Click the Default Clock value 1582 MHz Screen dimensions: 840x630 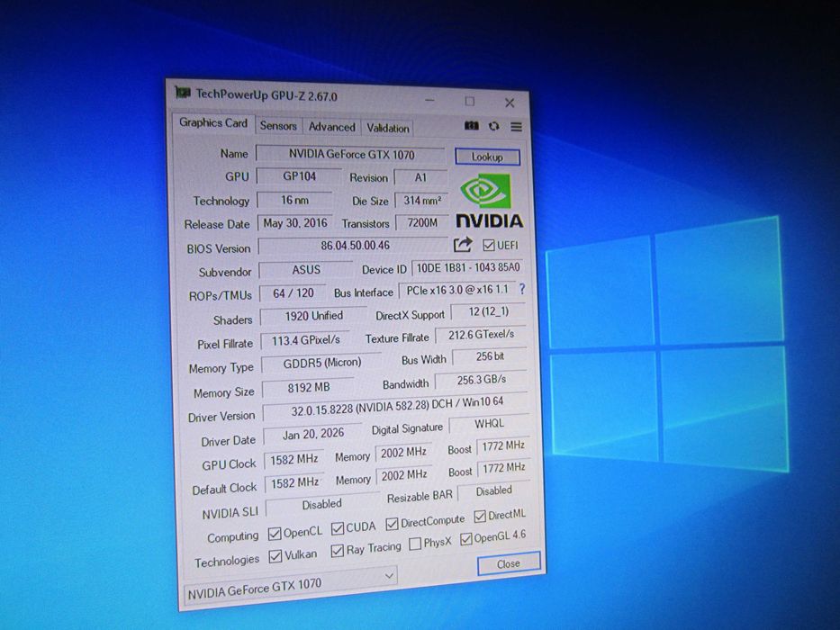[294, 482]
